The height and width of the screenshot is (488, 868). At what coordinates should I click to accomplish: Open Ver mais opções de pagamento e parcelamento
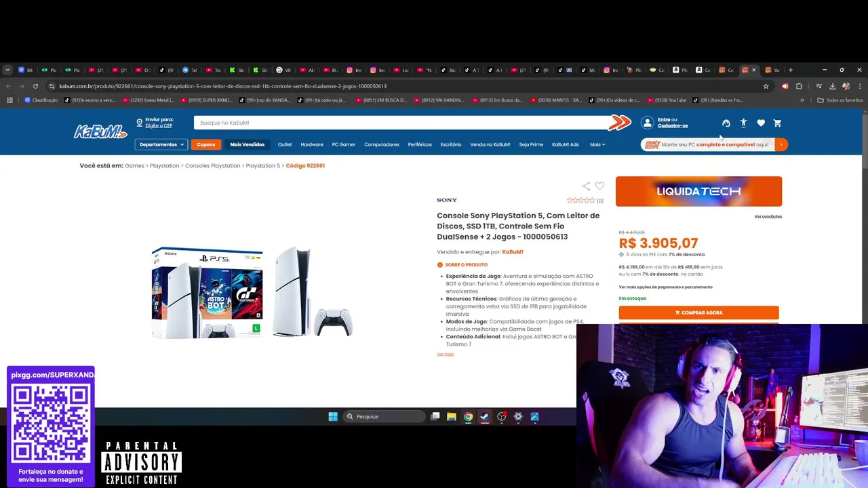click(x=665, y=287)
